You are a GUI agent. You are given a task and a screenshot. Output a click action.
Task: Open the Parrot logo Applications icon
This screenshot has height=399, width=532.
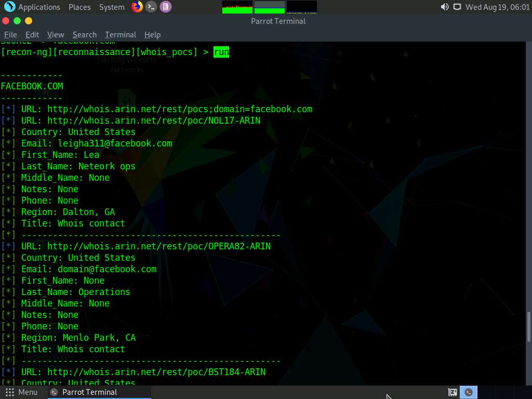pos(9,7)
